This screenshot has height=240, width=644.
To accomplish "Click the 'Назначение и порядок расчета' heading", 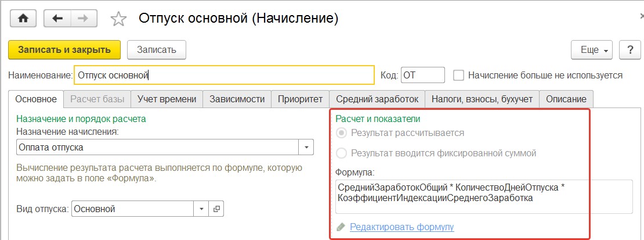I will (81, 119).
